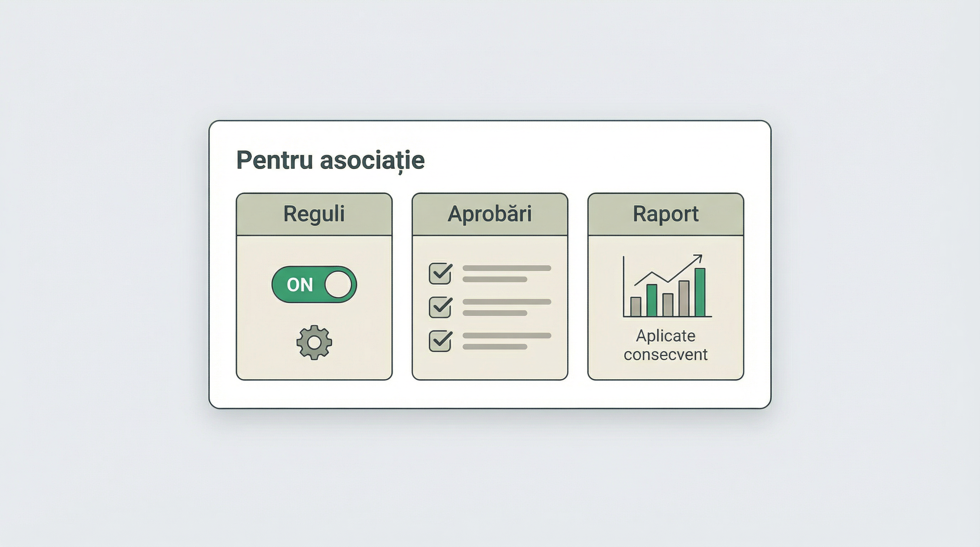Click the shorter green bar in the chart
The height and width of the screenshot is (547, 980).
click(x=652, y=300)
